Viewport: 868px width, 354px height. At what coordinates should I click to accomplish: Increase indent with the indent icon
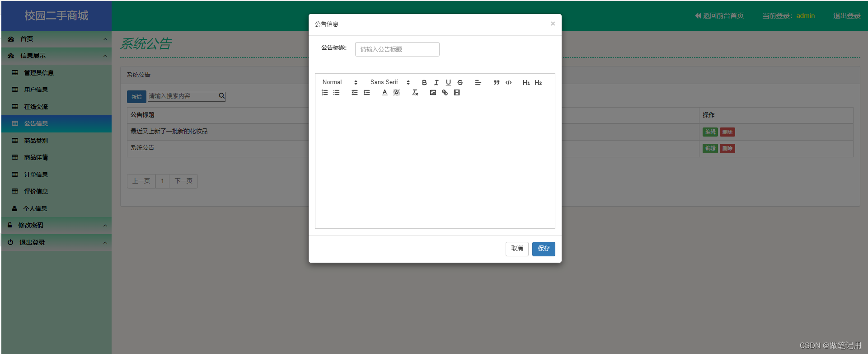tap(366, 92)
